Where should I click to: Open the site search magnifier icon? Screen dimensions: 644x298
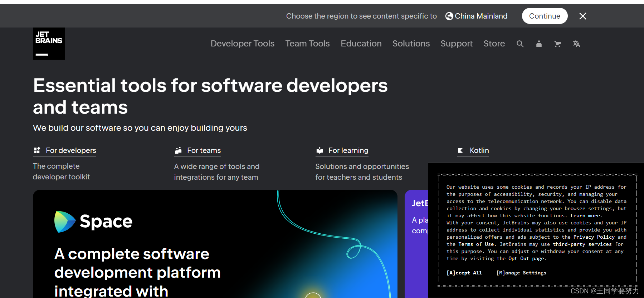(520, 44)
